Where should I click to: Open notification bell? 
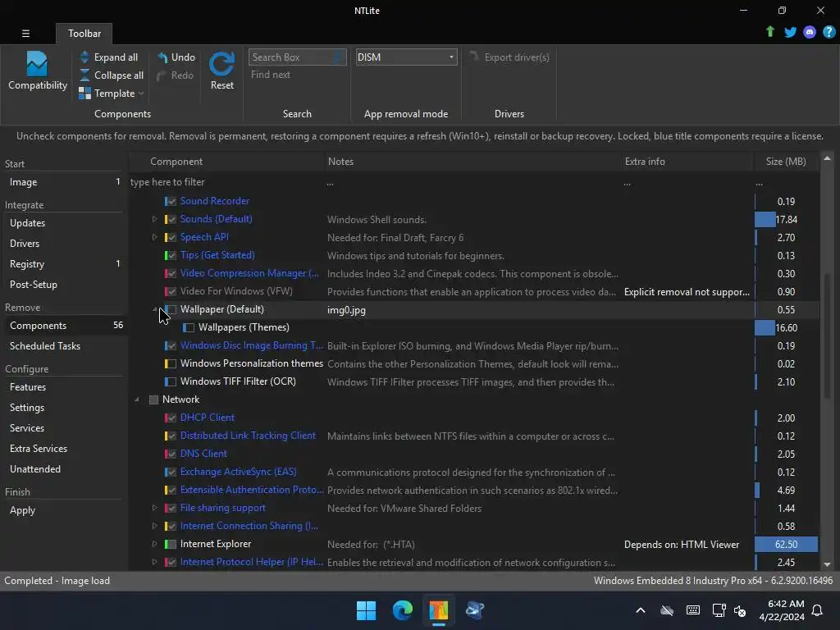pyautogui.click(x=818, y=610)
